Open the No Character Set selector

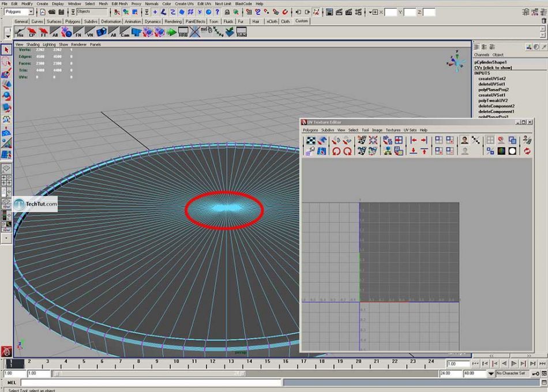pos(512,374)
